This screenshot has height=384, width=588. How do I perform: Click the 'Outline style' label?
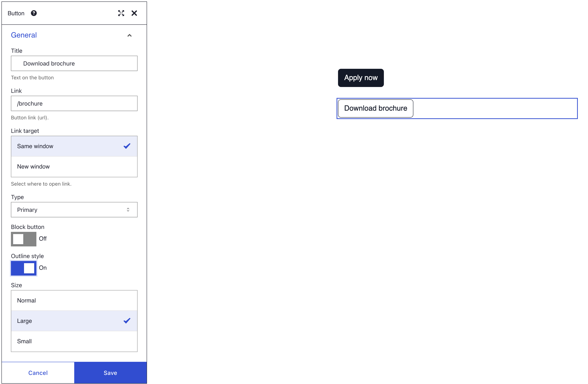27,256
